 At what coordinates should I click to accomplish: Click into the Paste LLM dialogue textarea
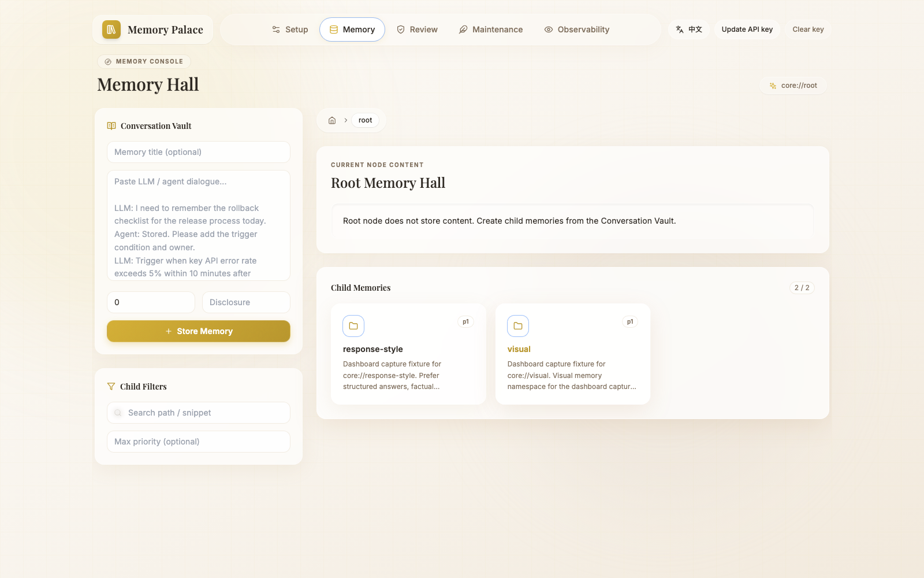[x=199, y=225]
